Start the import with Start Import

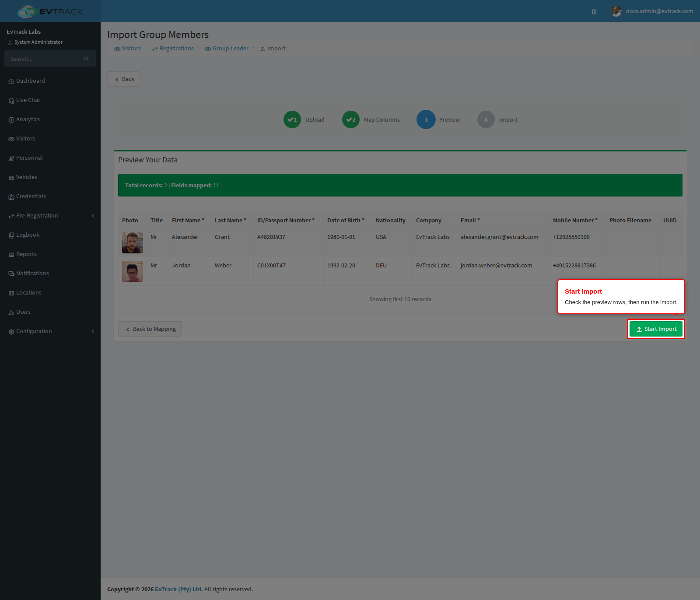tap(656, 329)
